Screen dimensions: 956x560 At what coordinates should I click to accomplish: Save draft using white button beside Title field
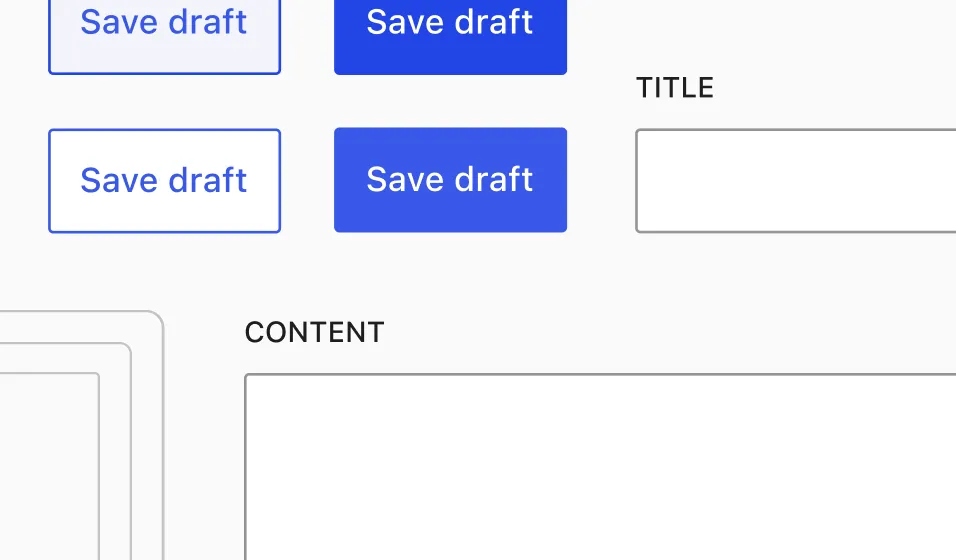pyautogui.click(x=165, y=181)
